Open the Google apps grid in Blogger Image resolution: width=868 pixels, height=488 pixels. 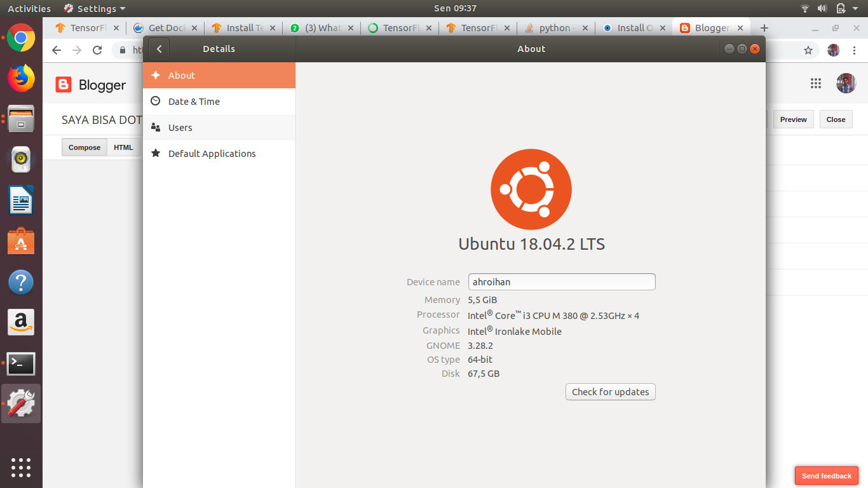[x=816, y=83]
